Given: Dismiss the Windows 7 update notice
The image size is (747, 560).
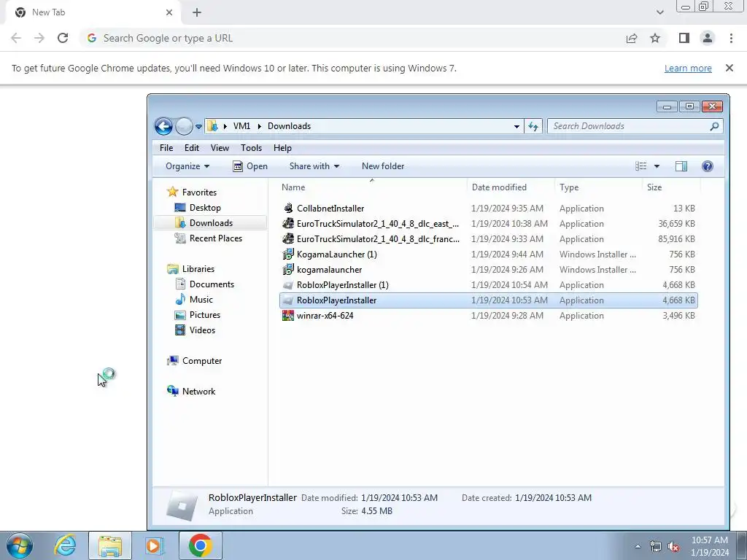Looking at the screenshot, I should pos(729,68).
